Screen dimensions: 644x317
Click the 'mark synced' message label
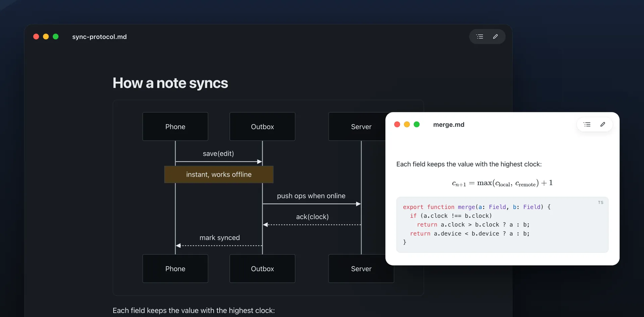(220, 237)
